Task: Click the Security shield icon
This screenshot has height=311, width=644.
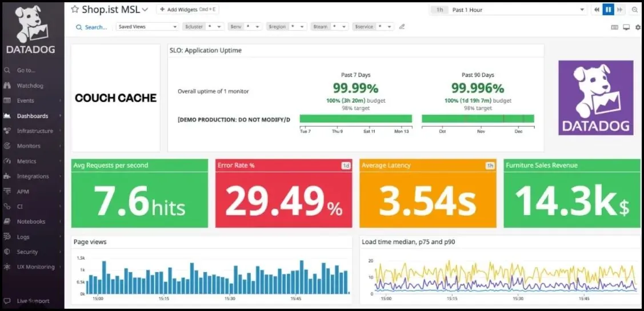Action: [7, 252]
